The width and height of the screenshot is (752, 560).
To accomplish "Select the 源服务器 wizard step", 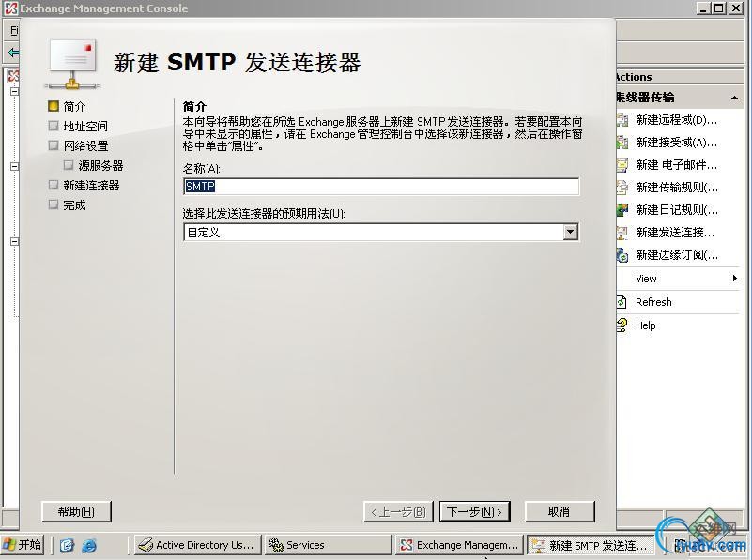I will coord(94,166).
